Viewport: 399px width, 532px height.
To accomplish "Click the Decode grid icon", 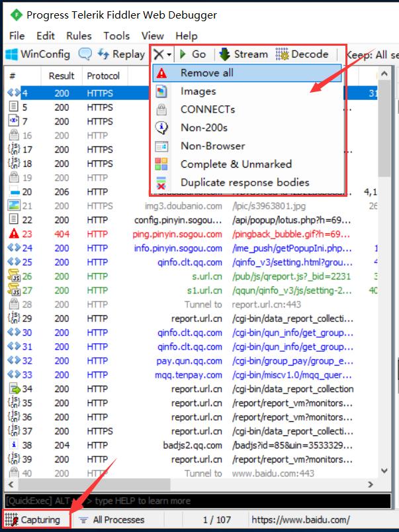I will (282, 54).
